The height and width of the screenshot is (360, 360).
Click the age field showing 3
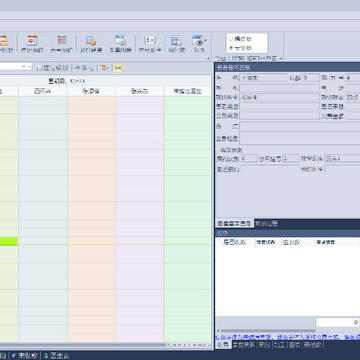pyautogui.click(x=311, y=78)
